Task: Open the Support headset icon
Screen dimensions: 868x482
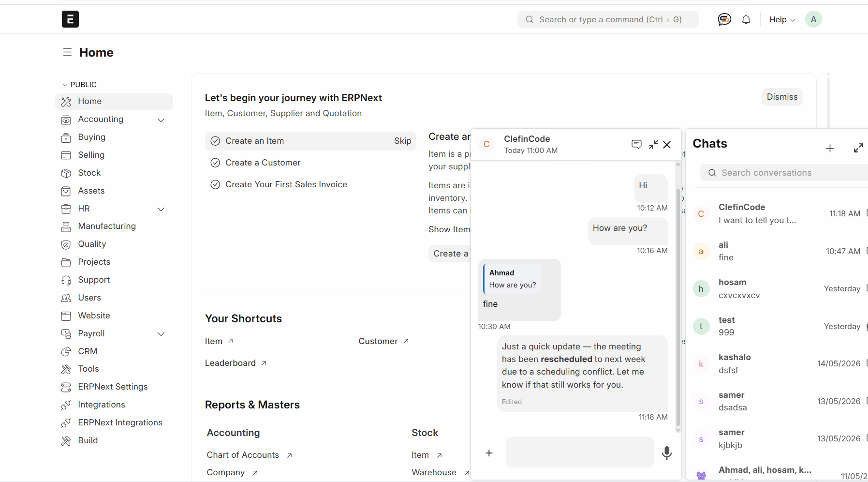Action: pyautogui.click(x=66, y=280)
